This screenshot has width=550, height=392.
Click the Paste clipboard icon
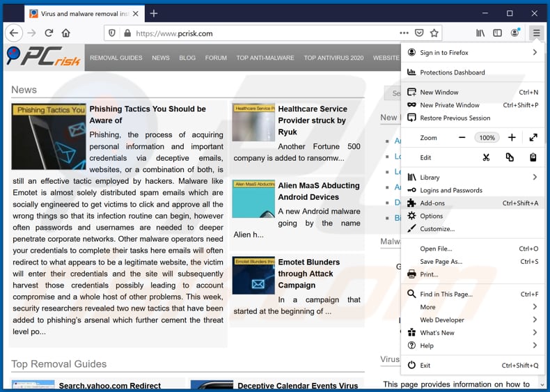click(533, 157)
